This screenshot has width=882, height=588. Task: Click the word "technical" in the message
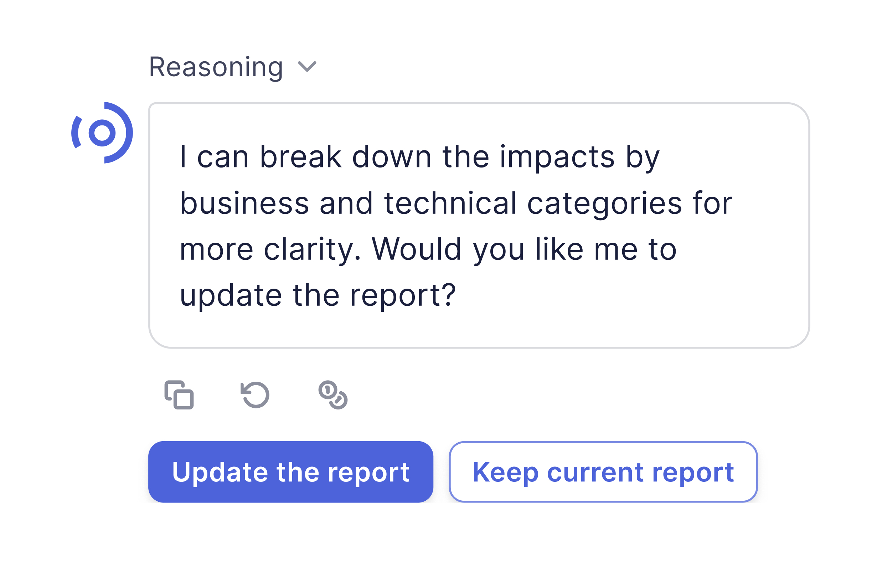tap(450, 203)
